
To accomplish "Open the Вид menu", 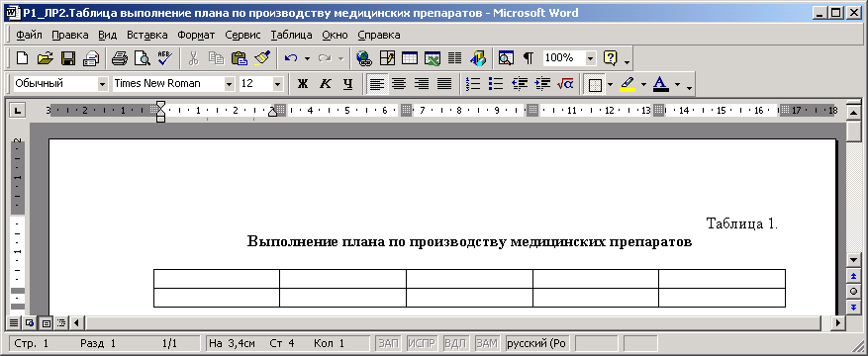I will (x=108, y=35).
